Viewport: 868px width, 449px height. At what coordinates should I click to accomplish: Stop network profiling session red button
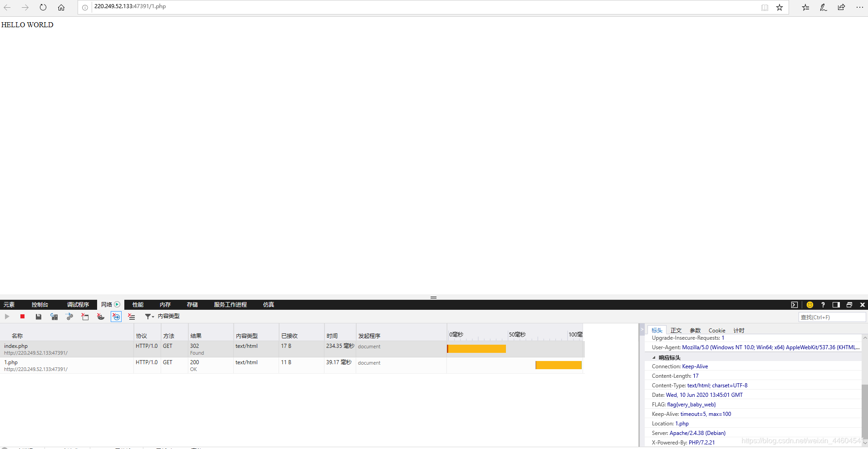click(x=22, y=317)
